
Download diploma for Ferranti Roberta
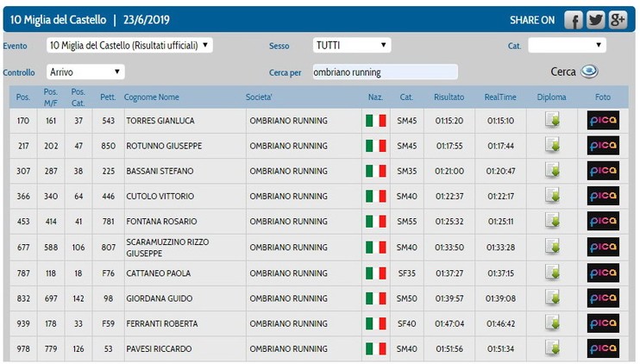[x=552, y=323]
